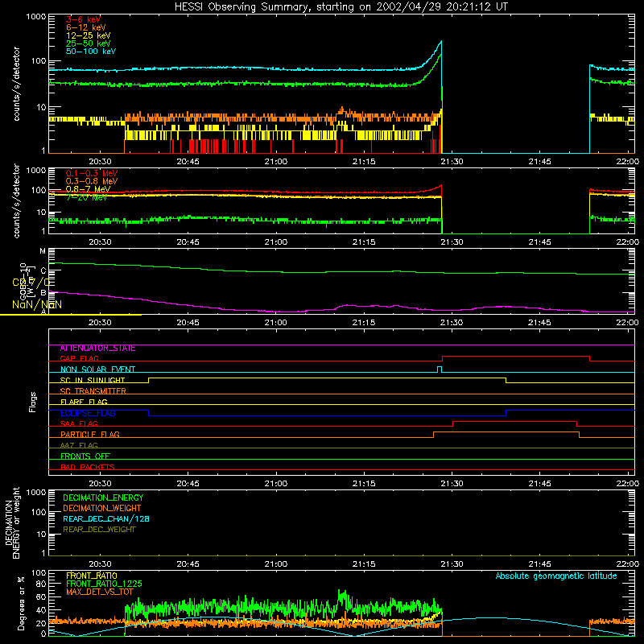
Task: Click the M flare class axis label
Action: 43,251
